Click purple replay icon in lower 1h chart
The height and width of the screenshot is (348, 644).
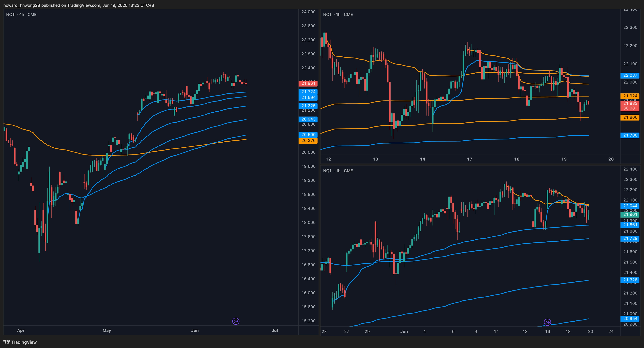547,322
